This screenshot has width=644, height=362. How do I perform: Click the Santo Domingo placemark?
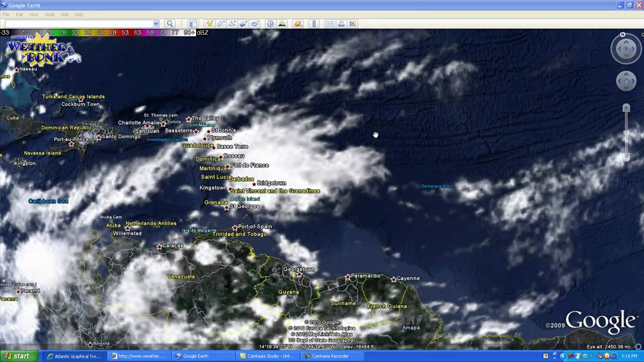[99, 137]
